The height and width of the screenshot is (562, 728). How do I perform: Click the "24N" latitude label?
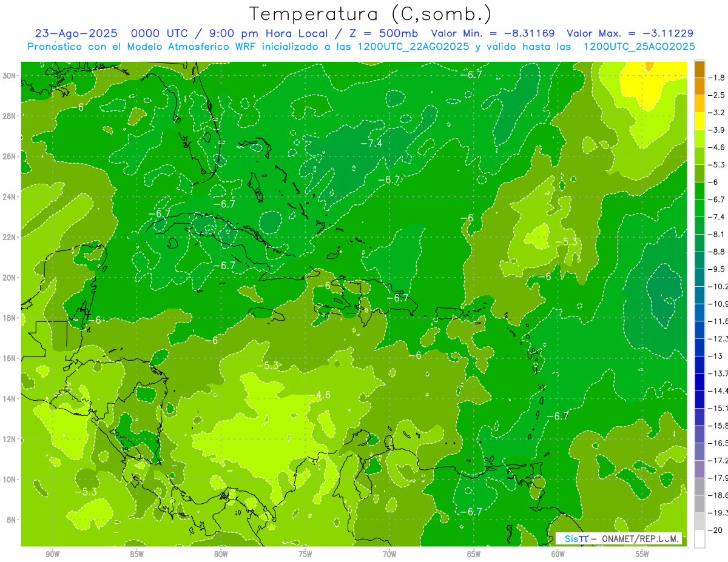pyautogui.click(x=10, y=196)
